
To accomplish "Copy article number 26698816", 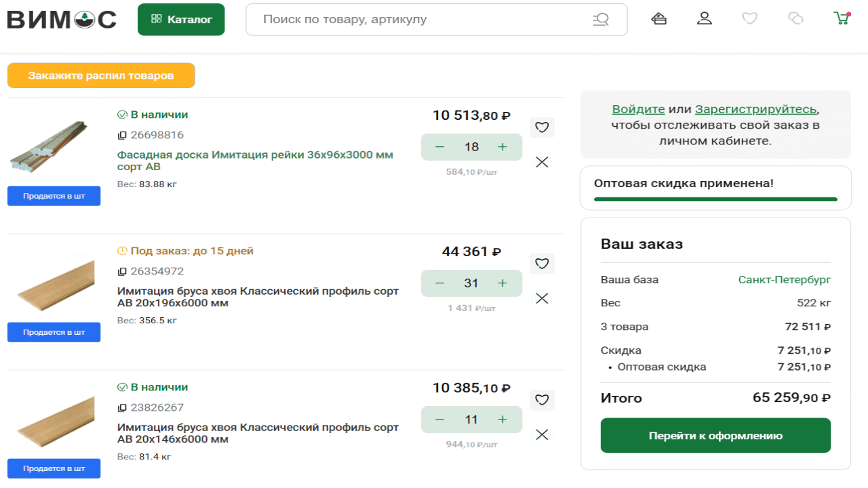I will [123, 136].
